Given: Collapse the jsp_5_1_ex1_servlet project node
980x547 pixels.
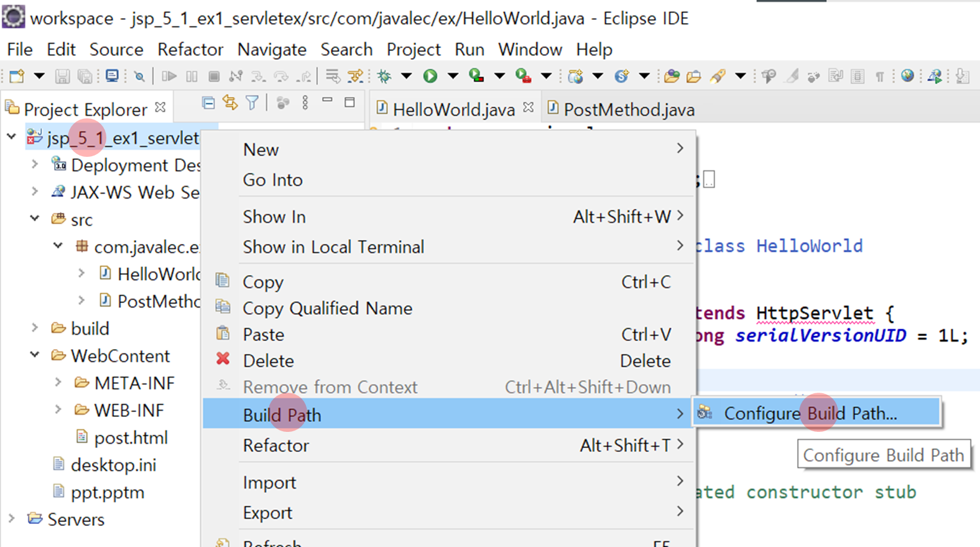Looking at the screenshot, I should coord(12,136).
